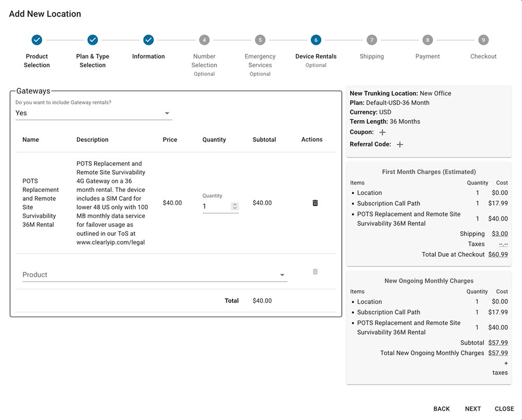Click the Product Selection step checkmark
522x420 pixels.
pyautogui.click(x=37, y=40)
